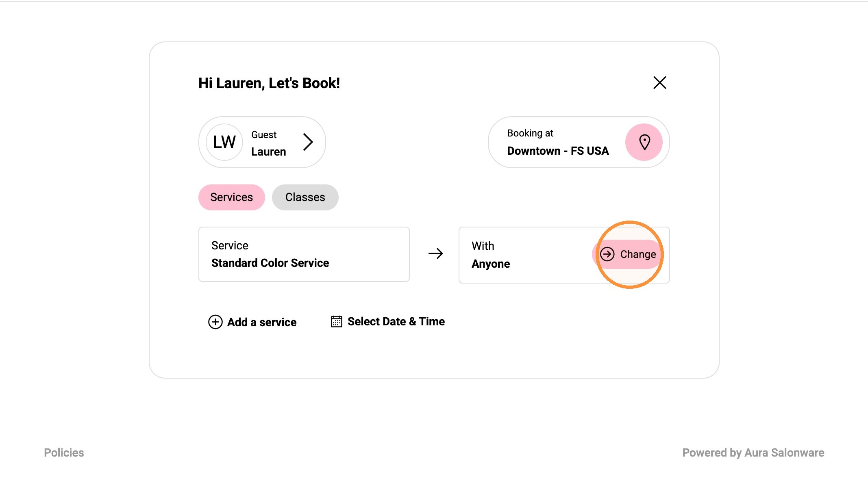Click Add a service label

coord(262,322)
